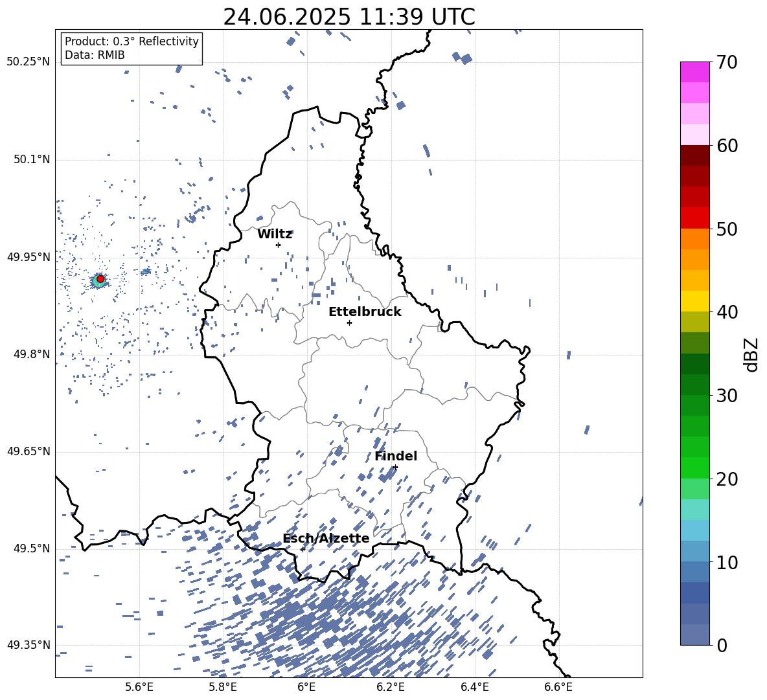The height and width of the screenshot is (700, 767).
Task: Click the cyan-turquoise colorbar swatch below 20
Action: [694, 510]
